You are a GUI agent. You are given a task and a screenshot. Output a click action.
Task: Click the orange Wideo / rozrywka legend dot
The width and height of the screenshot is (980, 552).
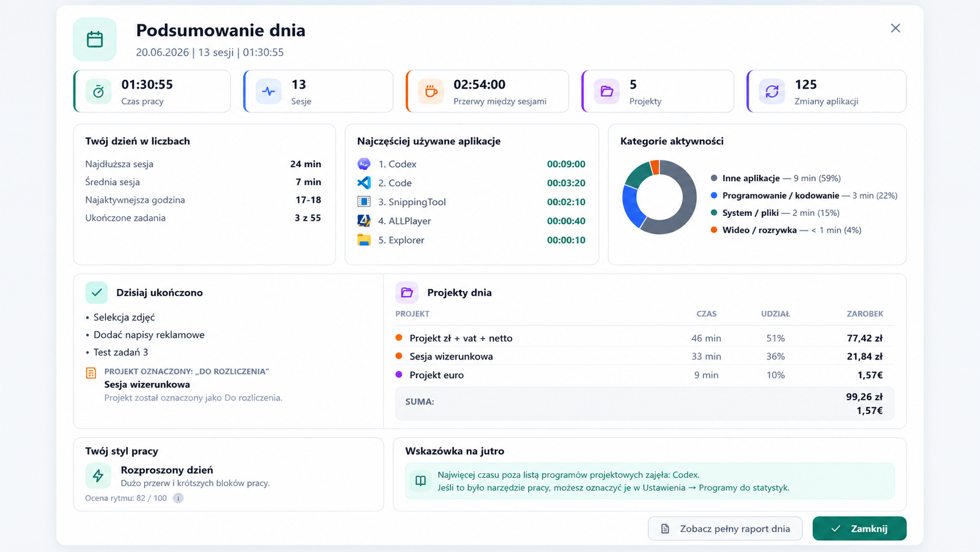pyautogui.click(x=714, y=230)
